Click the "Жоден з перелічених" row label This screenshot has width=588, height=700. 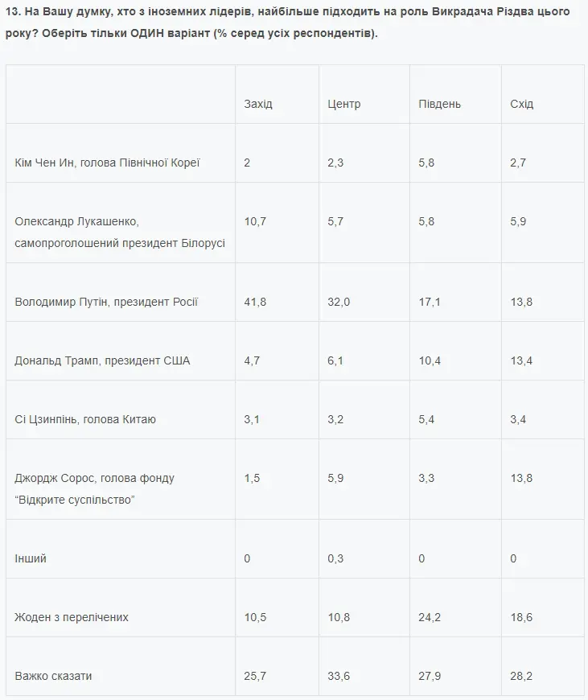point(72,617)
